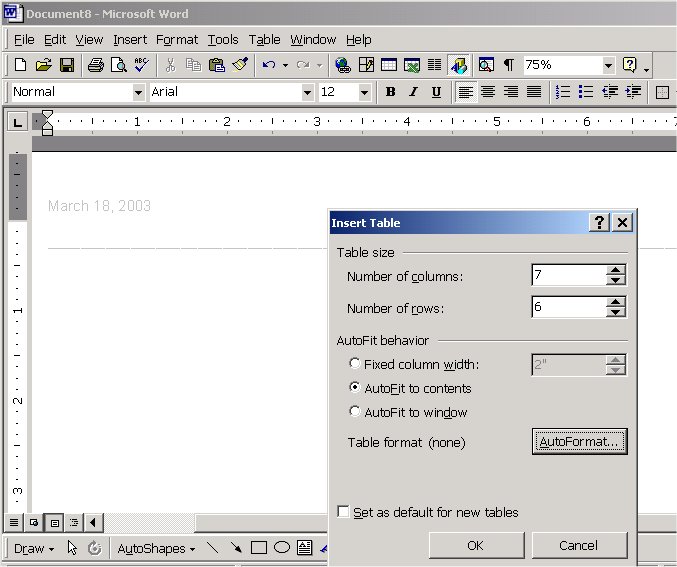Apply Bold formatting

(x=390, y=92)
